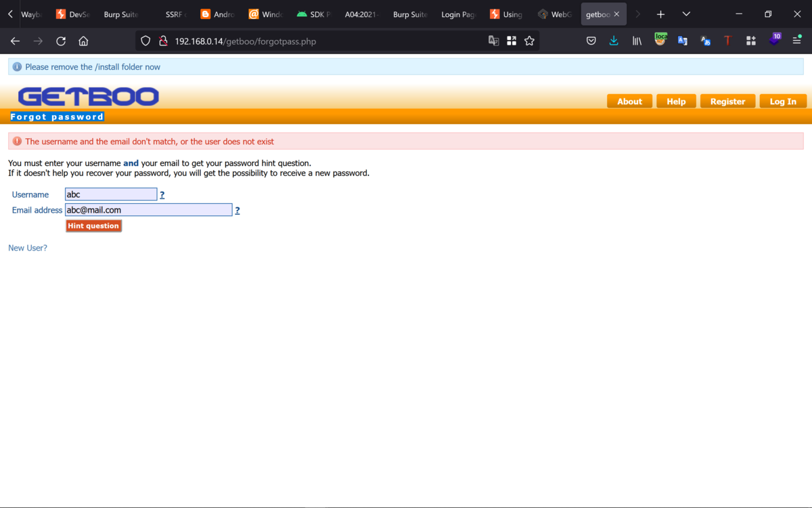This screenshot has height=508, width=812.
Task: Switch to the Andro Blogger tab
Action: coord(217,14)
